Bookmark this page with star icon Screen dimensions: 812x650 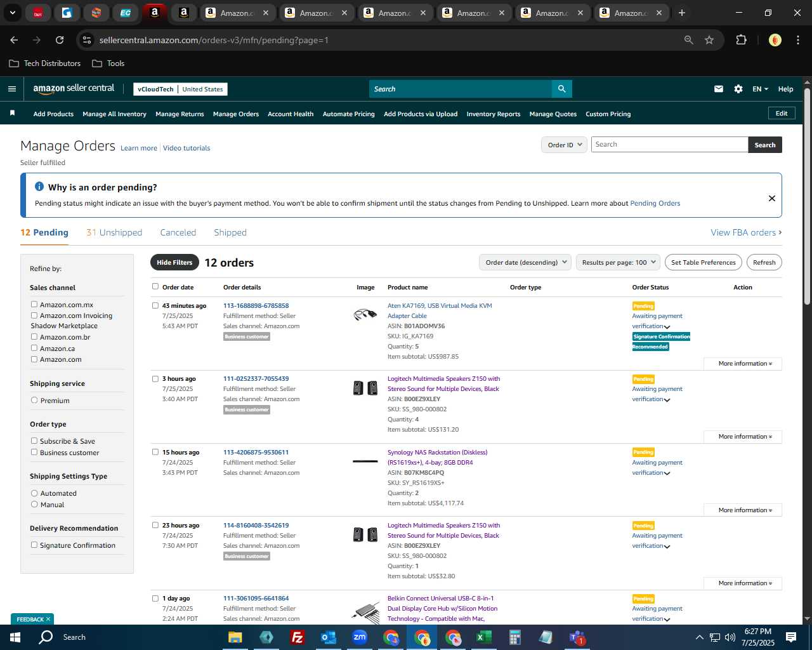709,40
